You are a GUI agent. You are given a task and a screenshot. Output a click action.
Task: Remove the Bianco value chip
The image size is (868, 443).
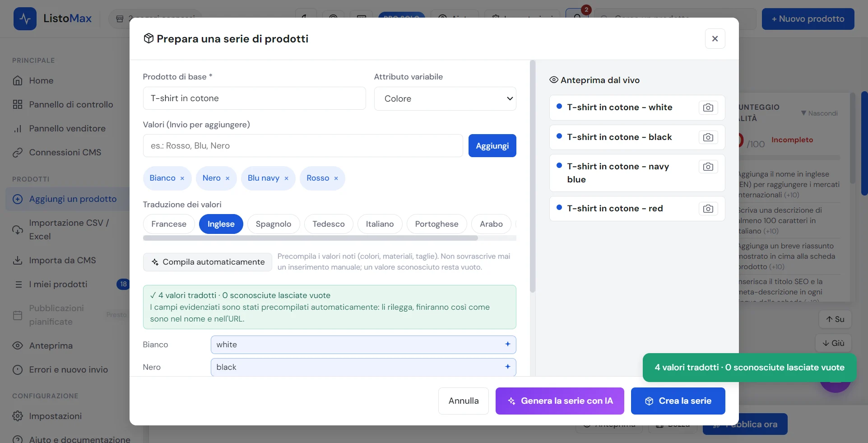click(182, 178)
